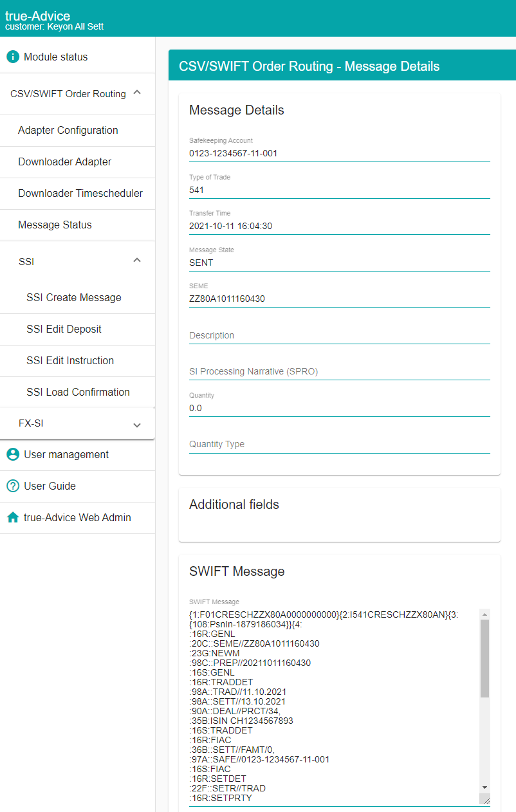Click the line :98C::PREP//20211011160430
This screenshot has width=516, height=812.
tap(250, 663)
